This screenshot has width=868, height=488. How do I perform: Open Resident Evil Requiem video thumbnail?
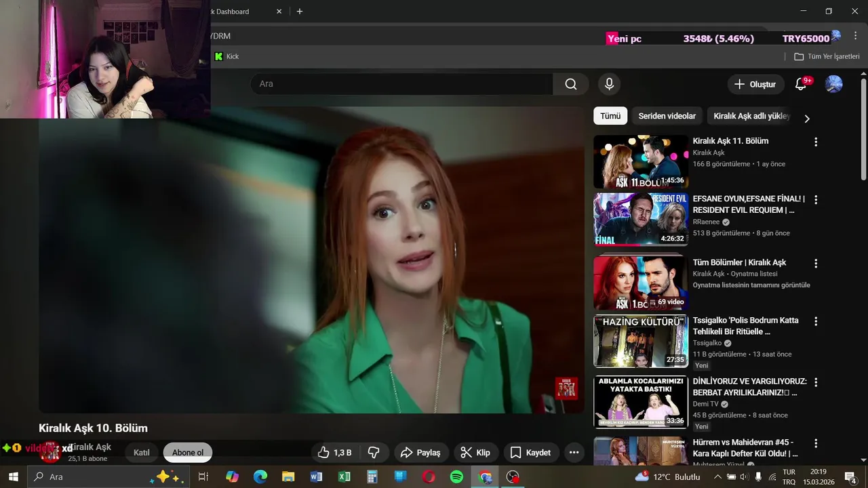pyautogui.click(x=641, y=220)
